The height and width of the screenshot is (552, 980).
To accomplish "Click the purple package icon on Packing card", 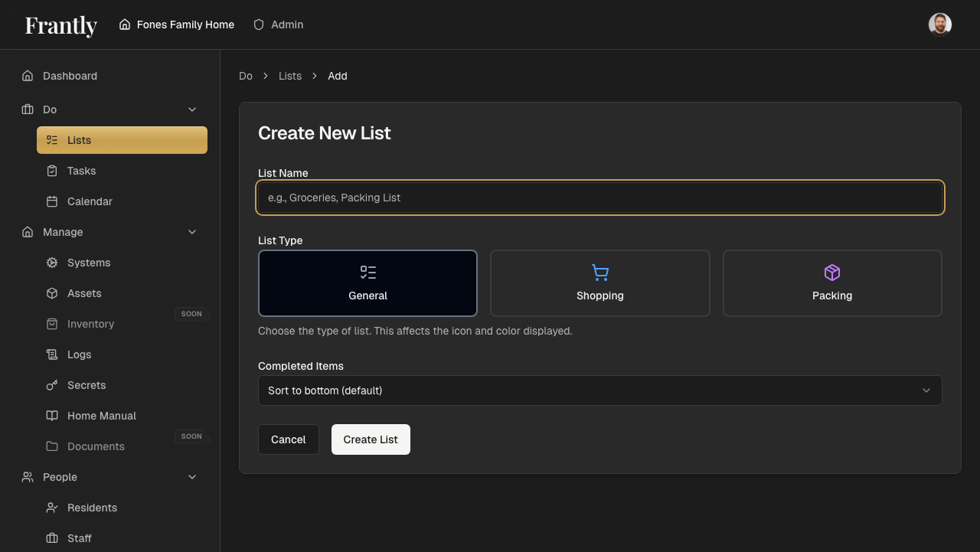I will point(831,273).
